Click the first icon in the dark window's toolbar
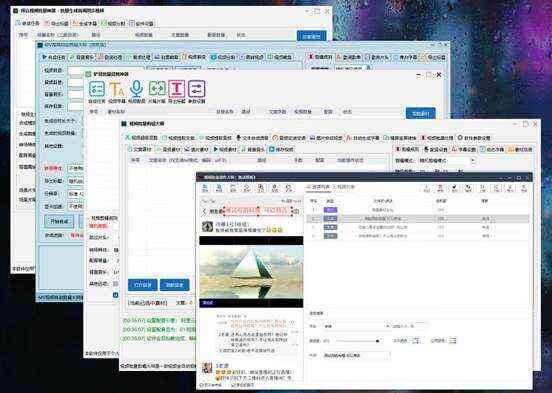 (x=205, y=188)
